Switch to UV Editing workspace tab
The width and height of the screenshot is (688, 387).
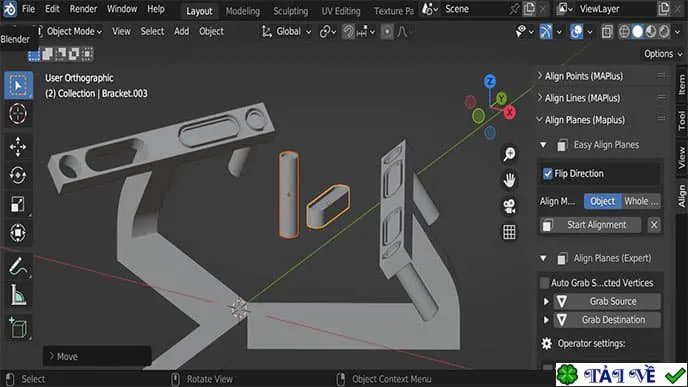[341, 11]
